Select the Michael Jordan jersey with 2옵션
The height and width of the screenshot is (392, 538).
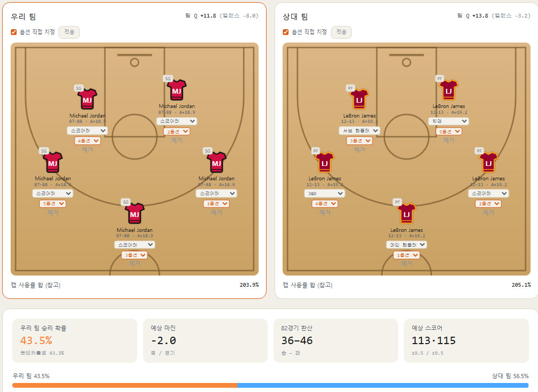(176, 90)
